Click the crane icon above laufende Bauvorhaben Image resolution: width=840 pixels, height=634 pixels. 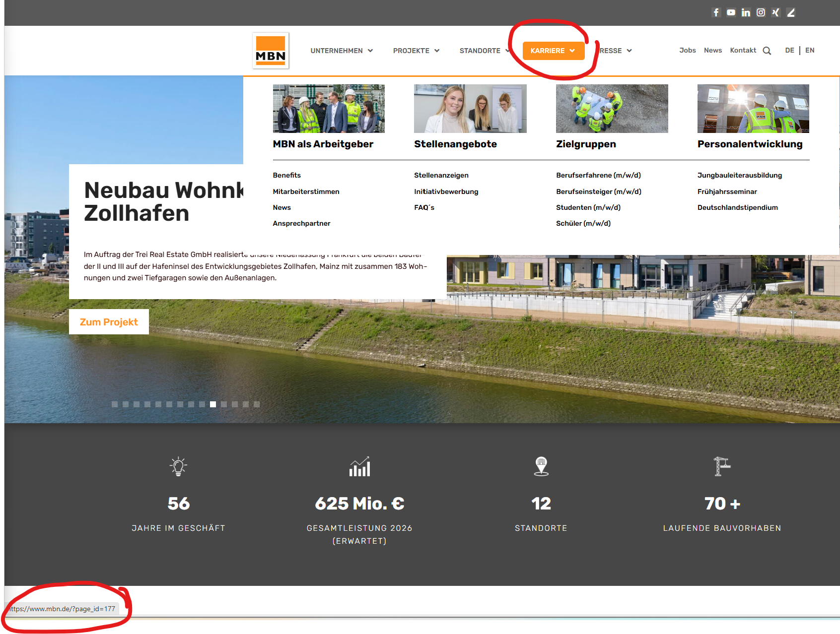point(722,466)
